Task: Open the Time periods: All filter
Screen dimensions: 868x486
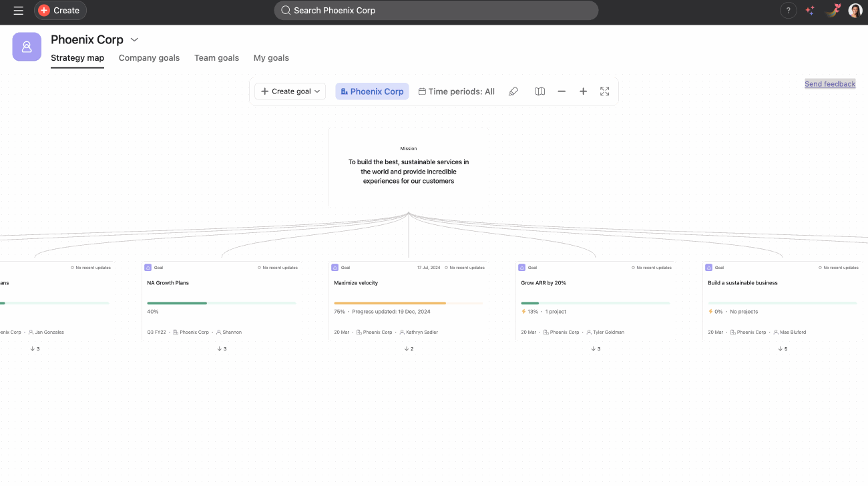Action: pos(457,91)
